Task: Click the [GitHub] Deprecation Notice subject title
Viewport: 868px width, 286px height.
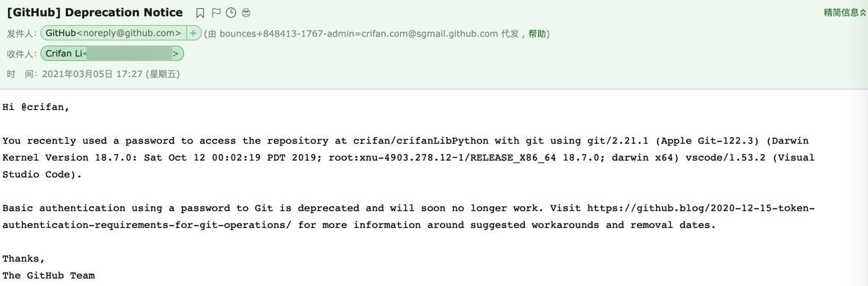Action: click(95, 12)
